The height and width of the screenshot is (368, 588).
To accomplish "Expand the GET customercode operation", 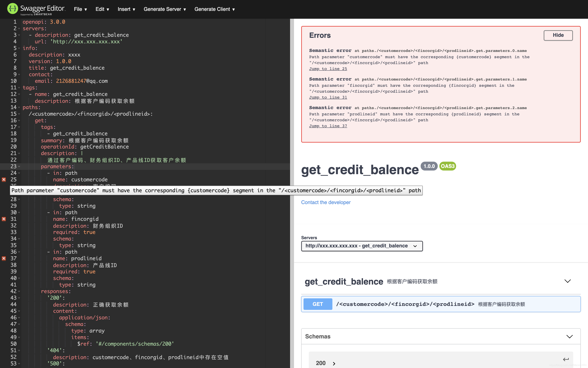I will tap(441, 304).
